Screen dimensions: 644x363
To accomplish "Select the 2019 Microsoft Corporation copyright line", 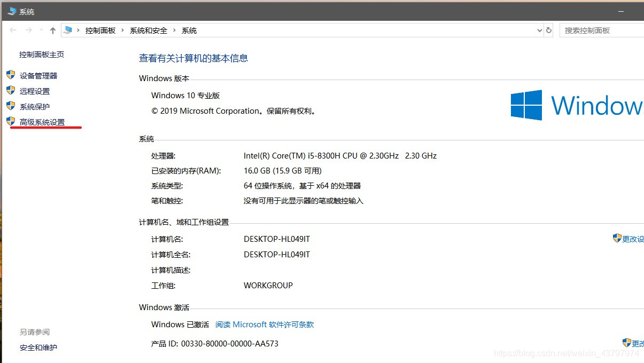I will (x=235, y=111).
